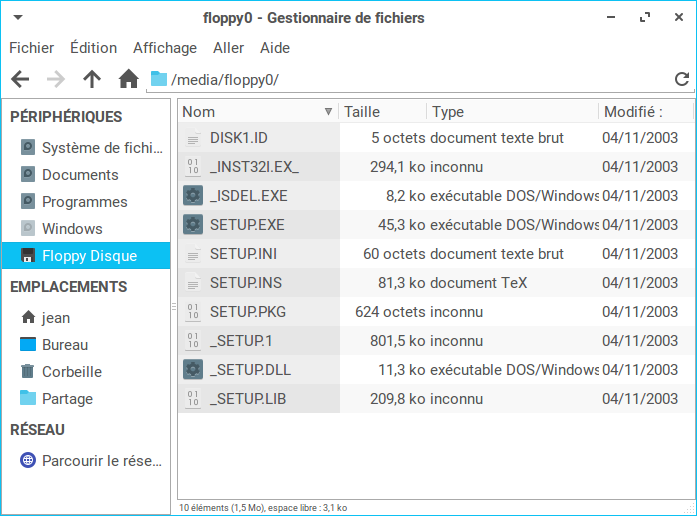Screen dimensions: 697x516
Task: Click the Type column header
Action: tap(510, 112)
